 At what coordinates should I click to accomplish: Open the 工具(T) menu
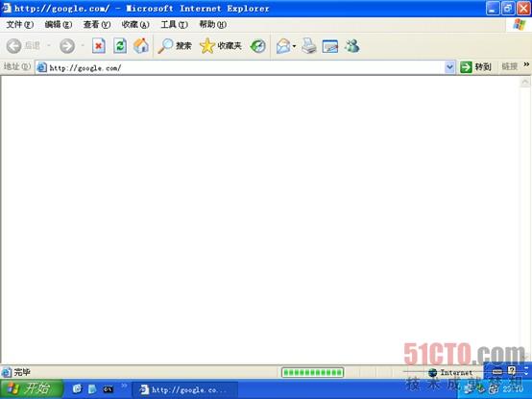(174, 24)
